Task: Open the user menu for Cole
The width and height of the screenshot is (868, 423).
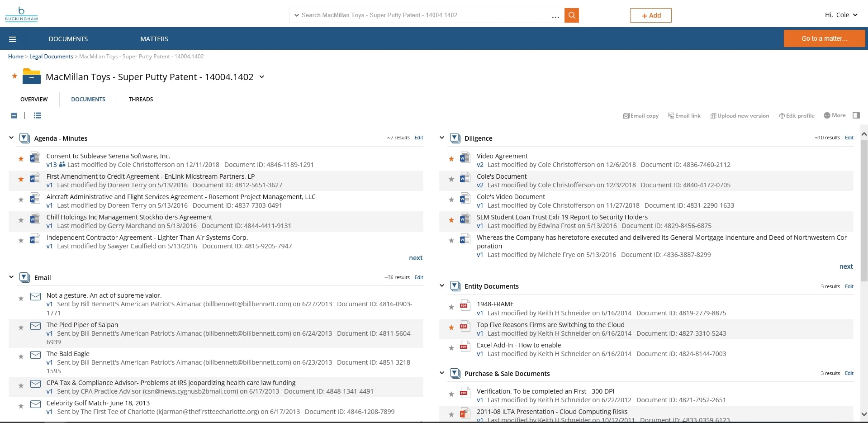Action: click(841, 14)
